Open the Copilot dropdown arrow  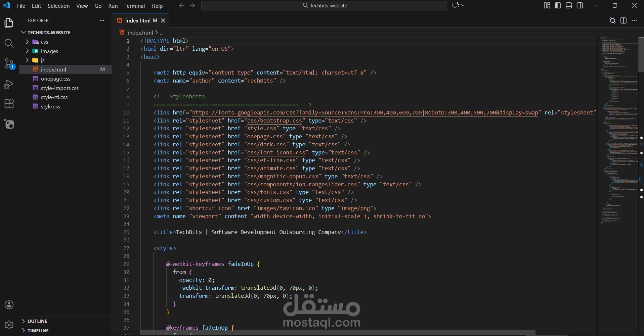pos(463,5)
